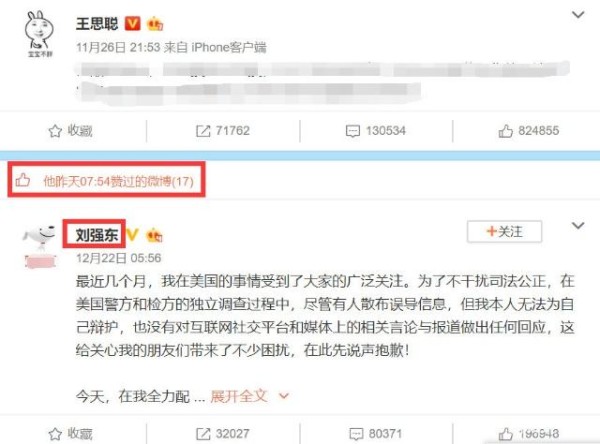600x444 pixels.
Task: Like 王思聪's post with 824855 thumbs up
Action: point(528,131)
